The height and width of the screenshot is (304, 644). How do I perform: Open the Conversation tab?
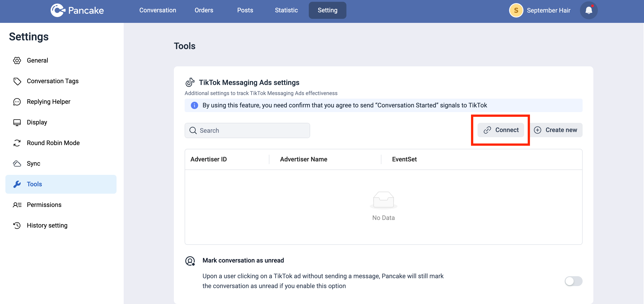158,10
